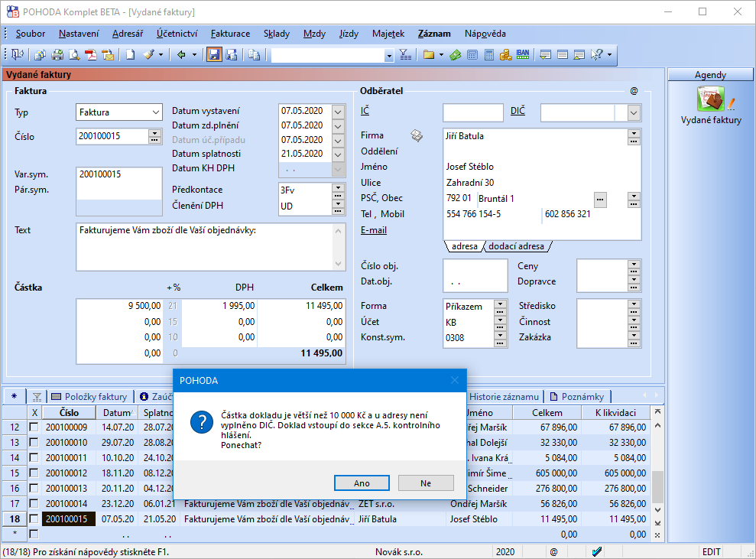Image resolution: width=756 pixels, height=559 pixels.
Task: Create a new record with the blank page icon
Action: pos(130,55)
